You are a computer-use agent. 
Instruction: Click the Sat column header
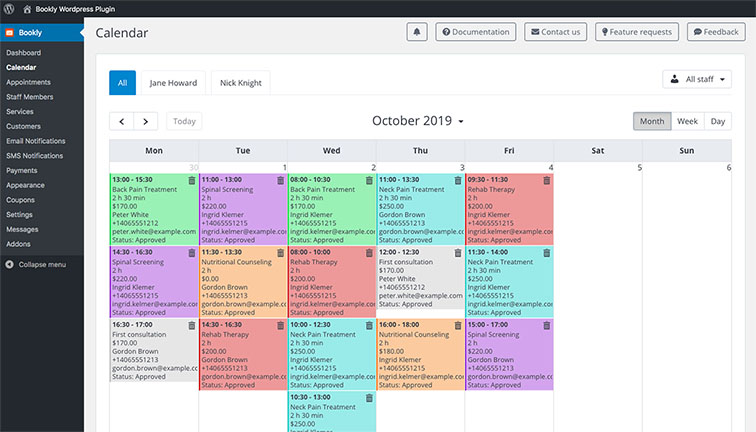[x=598, y=150]
